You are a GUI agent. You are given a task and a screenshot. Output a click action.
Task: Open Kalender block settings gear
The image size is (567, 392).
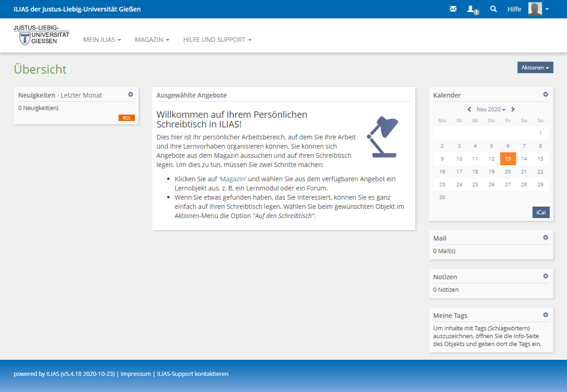(545, 94)
